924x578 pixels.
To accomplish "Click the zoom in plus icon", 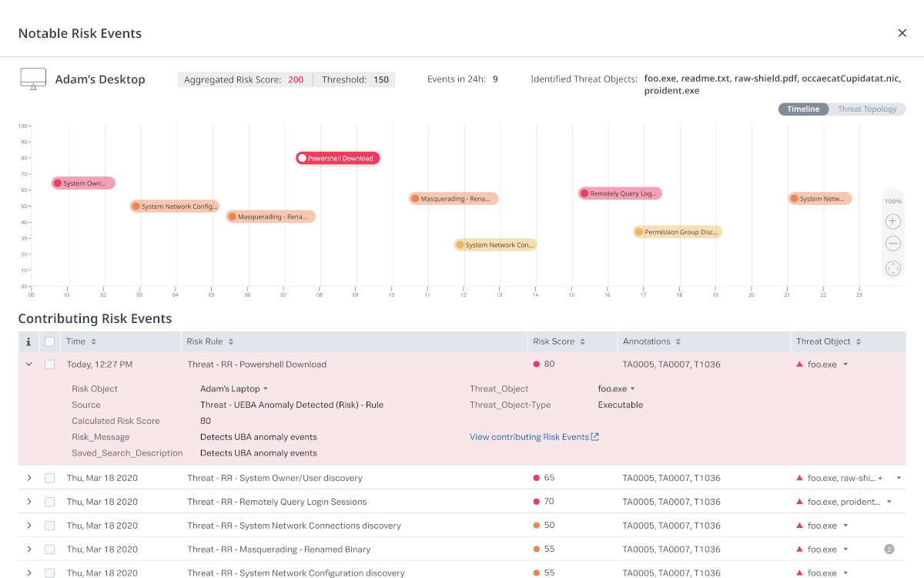I will [892, 221].
